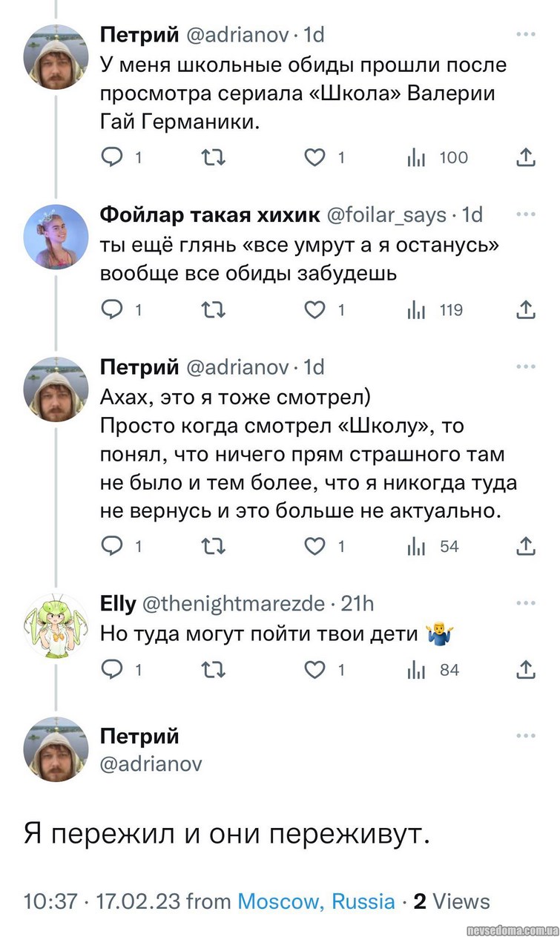Open Фойлар такая хихик profile avatar
Image resolution: width=560 pixels, height=937 pixels.
(56, 237)
